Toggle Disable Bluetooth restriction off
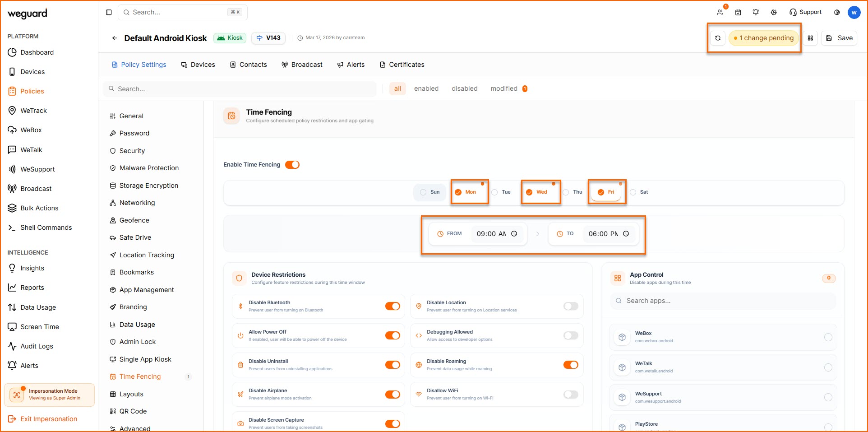The height and width of the screenshot is (432, 868). tap(392, 307)
